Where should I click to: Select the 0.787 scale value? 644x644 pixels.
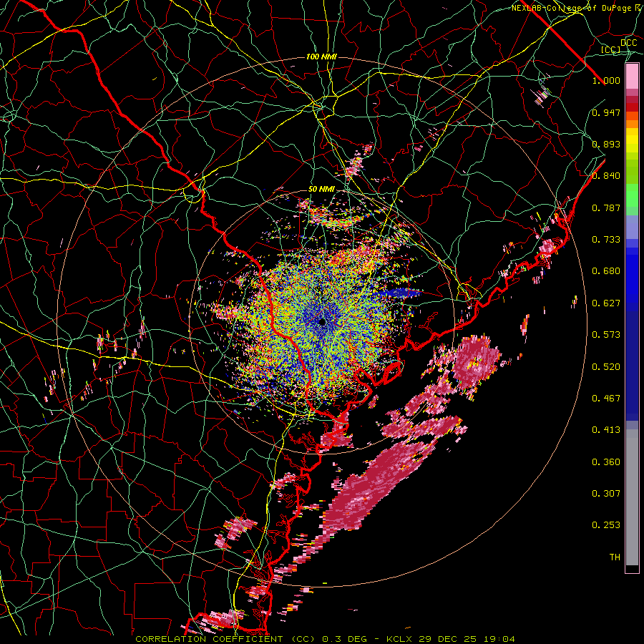click(x=606, y=208)
